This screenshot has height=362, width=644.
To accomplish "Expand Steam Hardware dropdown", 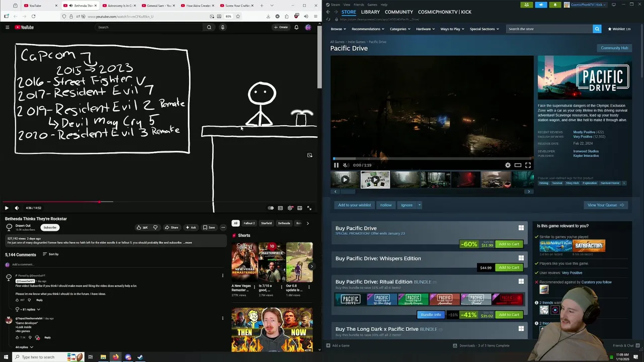I will [425, 29].
